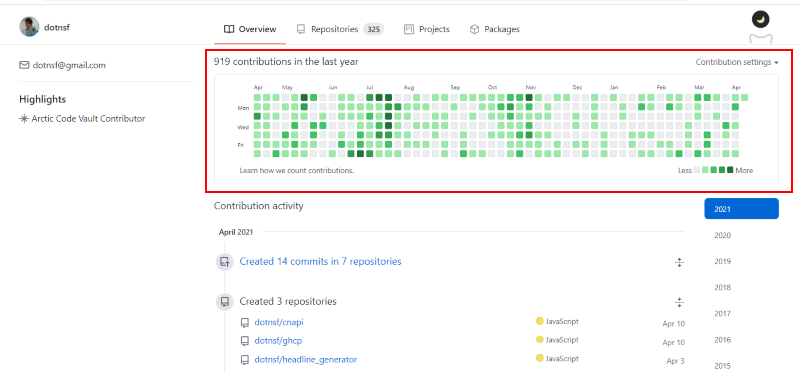
Task: Click the repo icon next to dotnsf/ghcp
Action: [245, 341]
